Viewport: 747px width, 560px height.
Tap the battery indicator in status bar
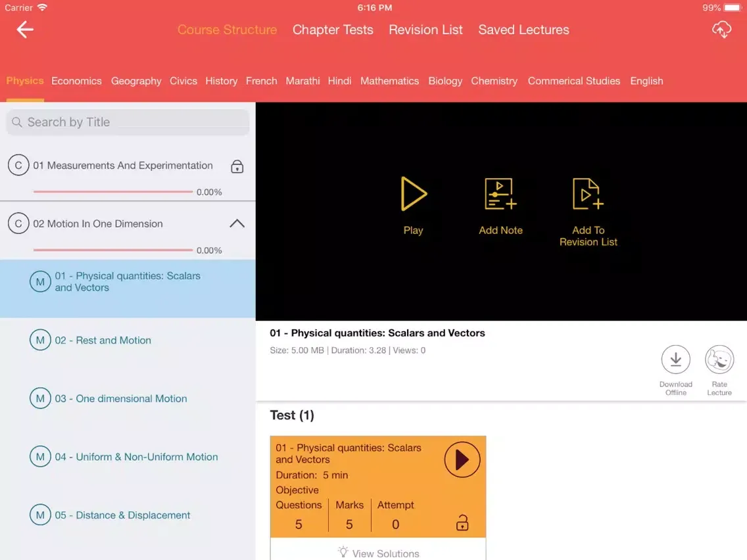click(732, 8)
